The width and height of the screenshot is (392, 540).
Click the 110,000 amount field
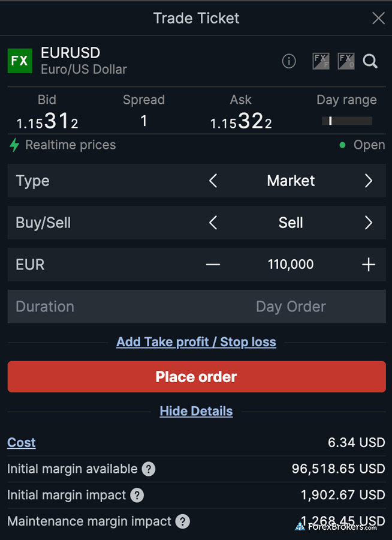[x=291, y=265]
